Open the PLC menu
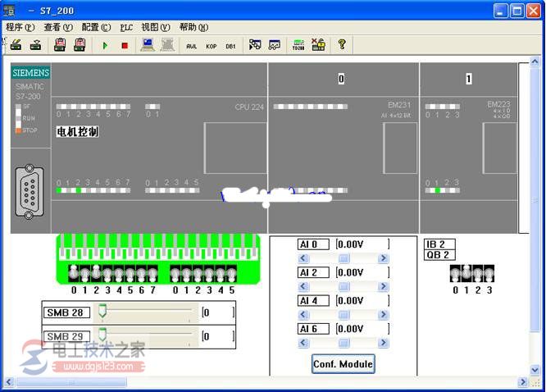546x392 pixels. click(x=126, y=27)
